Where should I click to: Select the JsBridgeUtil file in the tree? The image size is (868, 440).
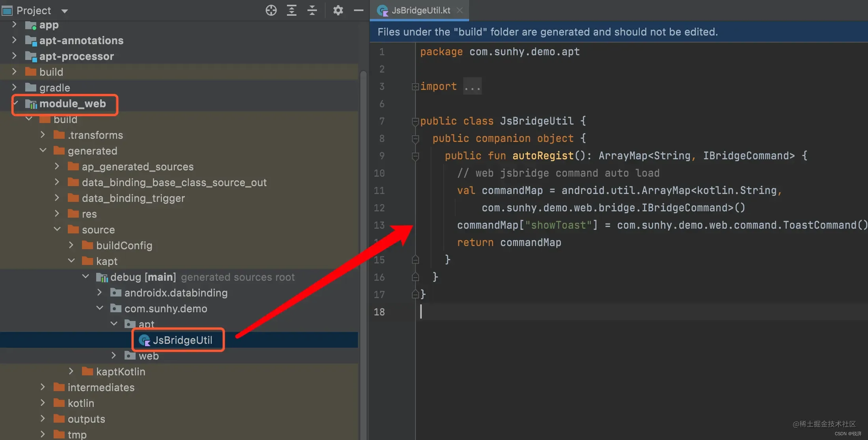pos(183,340)
